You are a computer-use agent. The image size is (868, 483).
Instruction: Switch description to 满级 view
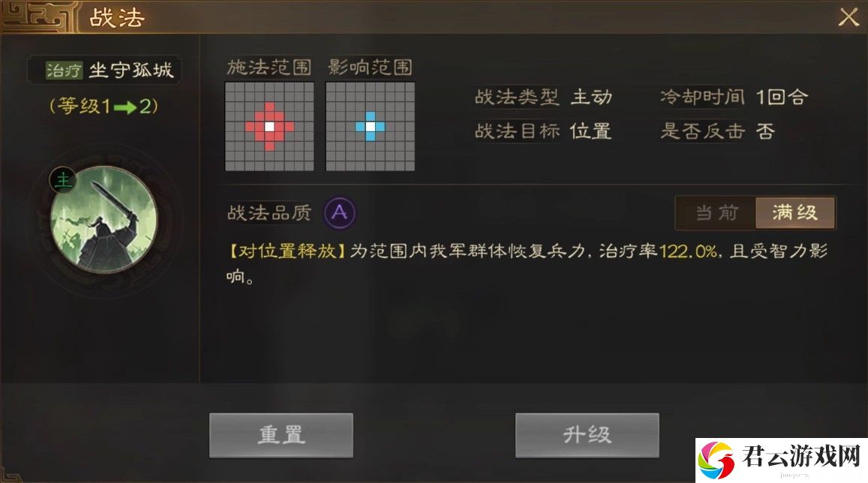pyautogui.click(x=795, y=212)
